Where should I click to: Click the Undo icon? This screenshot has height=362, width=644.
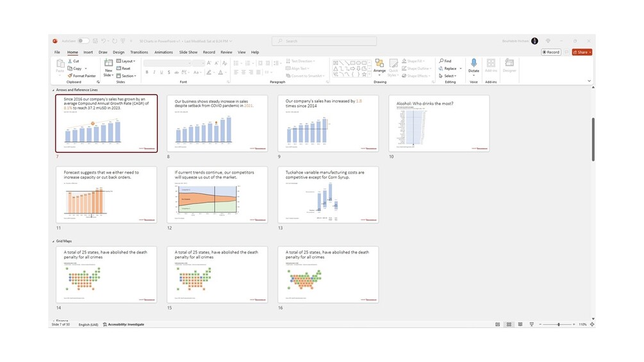tap(104, 41)
